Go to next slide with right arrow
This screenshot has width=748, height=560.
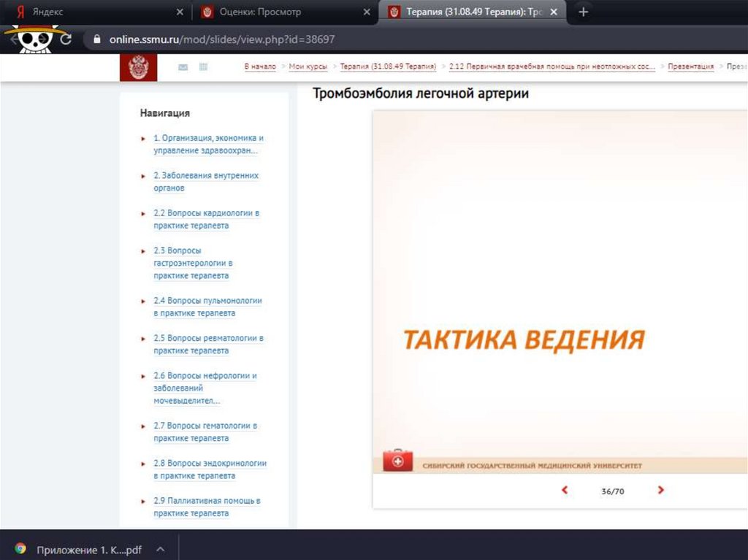pyautogui.click(x=660, y=490)
